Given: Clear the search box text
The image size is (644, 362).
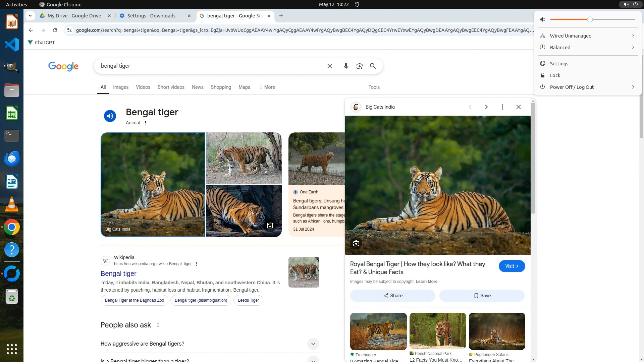Looking at the screenshot, I should (x=329, y=66).
